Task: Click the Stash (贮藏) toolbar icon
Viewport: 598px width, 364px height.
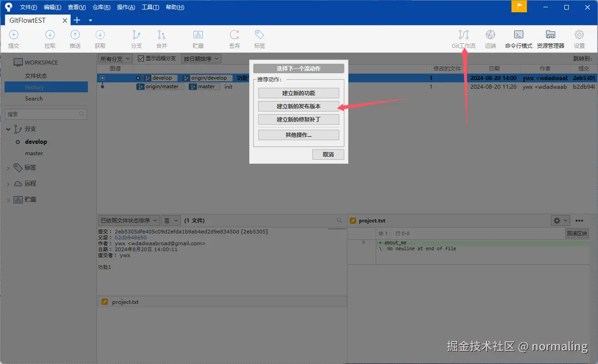Action: pos(198,35)
